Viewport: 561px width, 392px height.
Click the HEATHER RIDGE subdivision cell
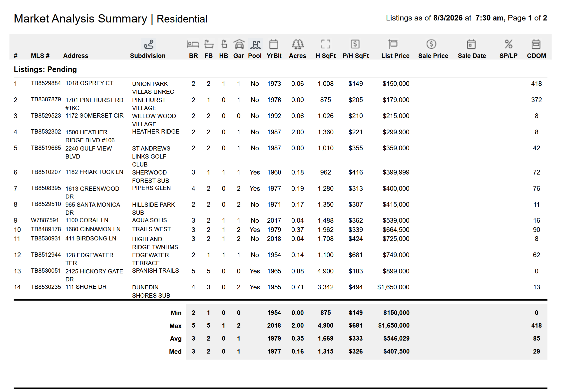tap(156, 132)
